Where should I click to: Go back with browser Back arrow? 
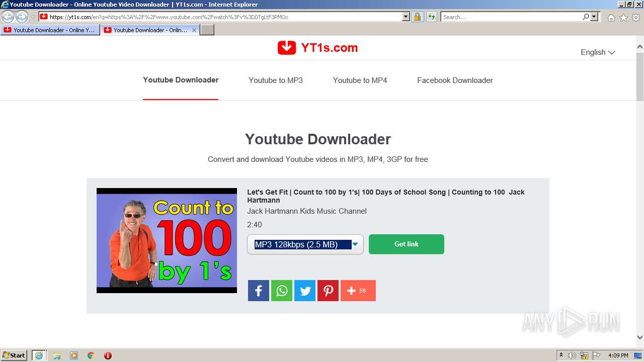(x=8, y=17)
